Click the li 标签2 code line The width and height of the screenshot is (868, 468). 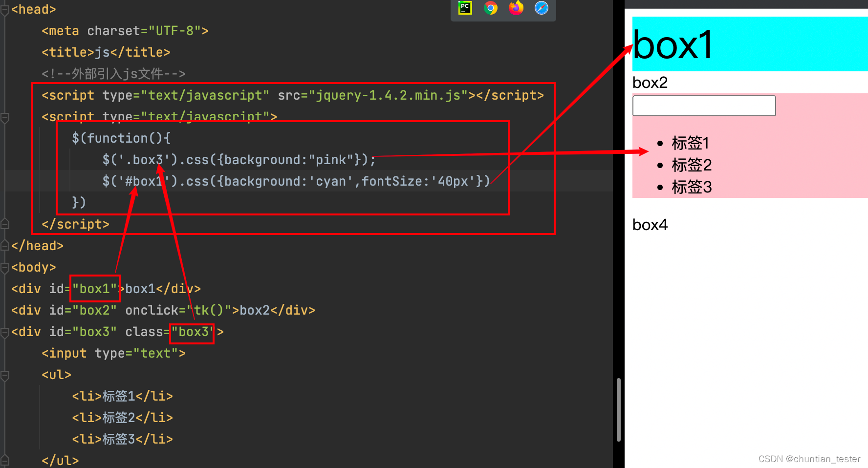123,418
